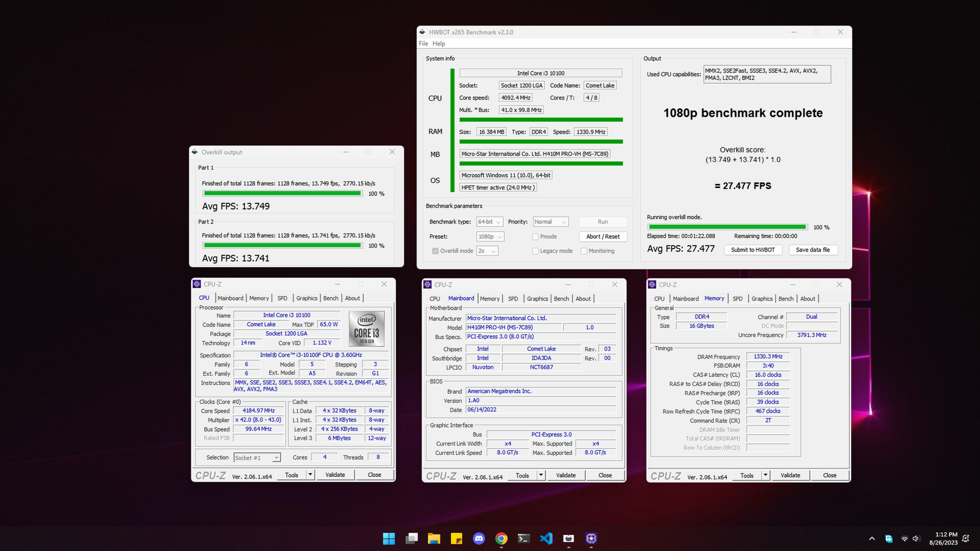This screenshot has height=551, width=980.
Task: Click CPU-Z Mainboard window title icon
Action: (x=428, y=285)
